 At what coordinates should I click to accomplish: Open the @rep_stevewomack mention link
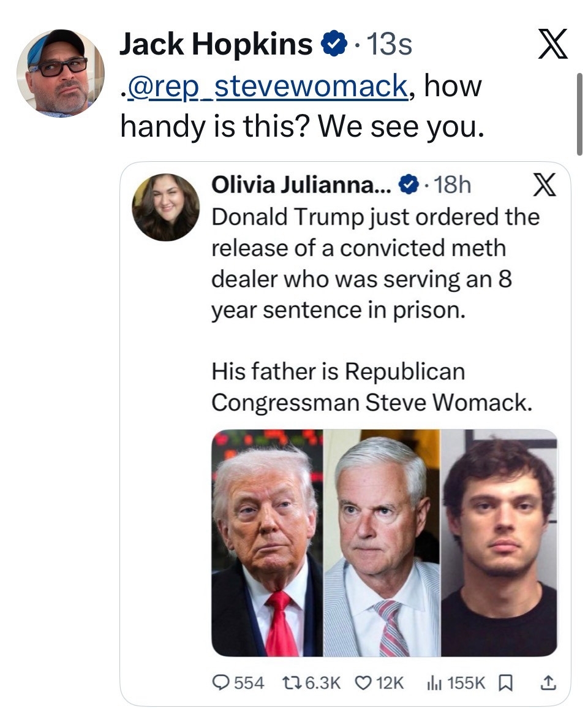tap(266, 86)
